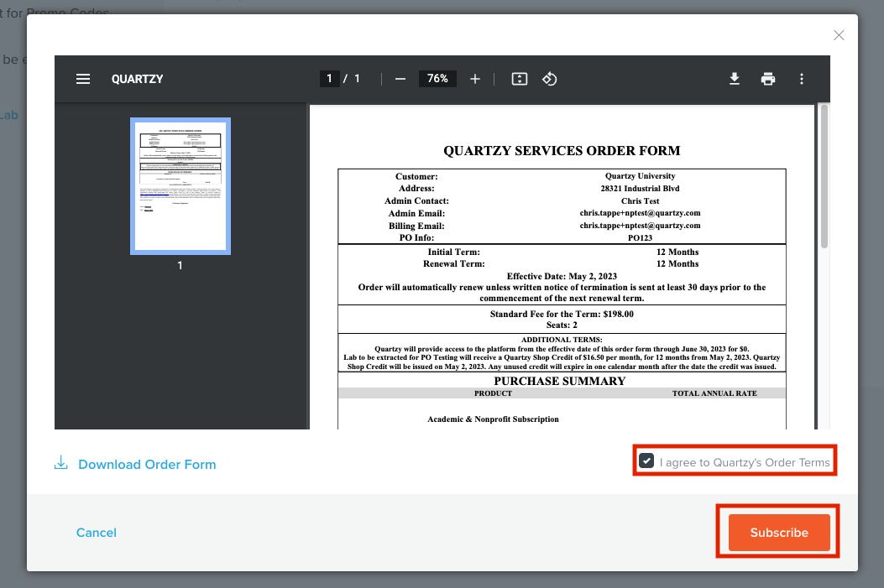884x588 pixels.
Task: Close the order form dialog
Action: coord(839,35)
